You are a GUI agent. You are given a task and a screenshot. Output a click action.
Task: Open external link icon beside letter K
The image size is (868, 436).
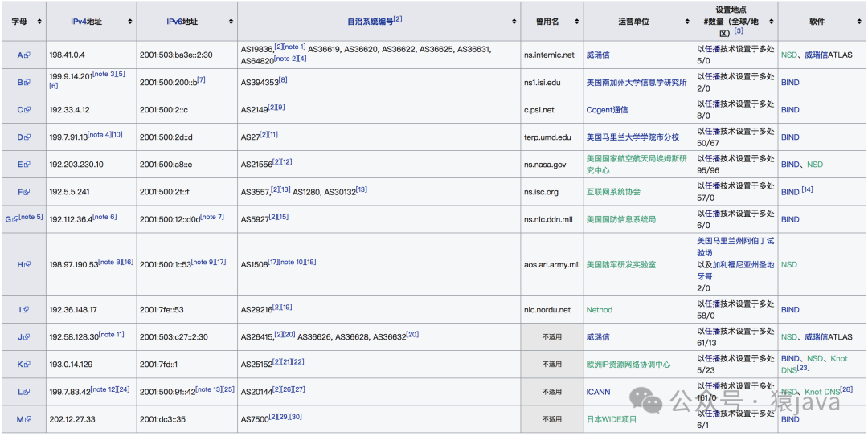(27, 365)
